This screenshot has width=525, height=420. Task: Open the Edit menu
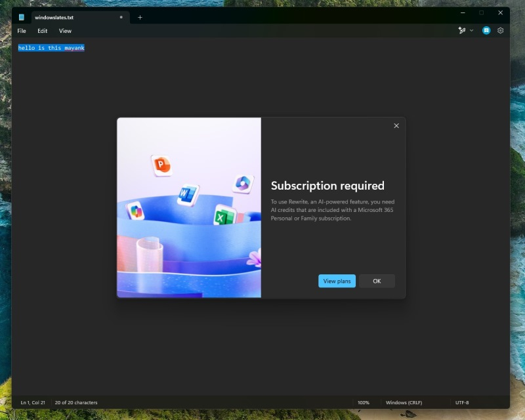tap(43, 31)
